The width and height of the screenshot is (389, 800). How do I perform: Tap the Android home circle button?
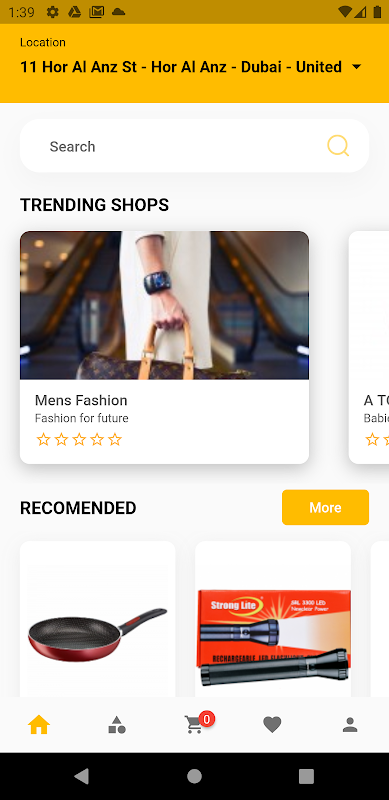(194, 776)
